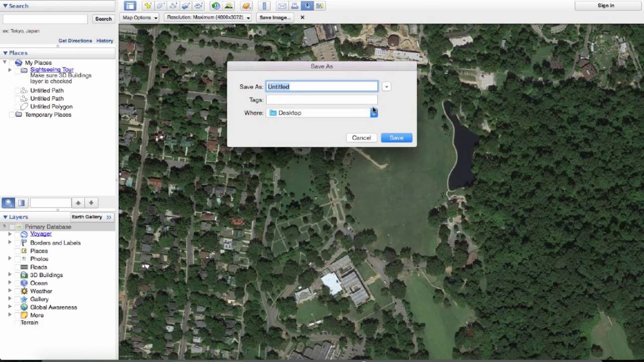
Task: Click the move up arrow button
Action: tap(78, 203)
